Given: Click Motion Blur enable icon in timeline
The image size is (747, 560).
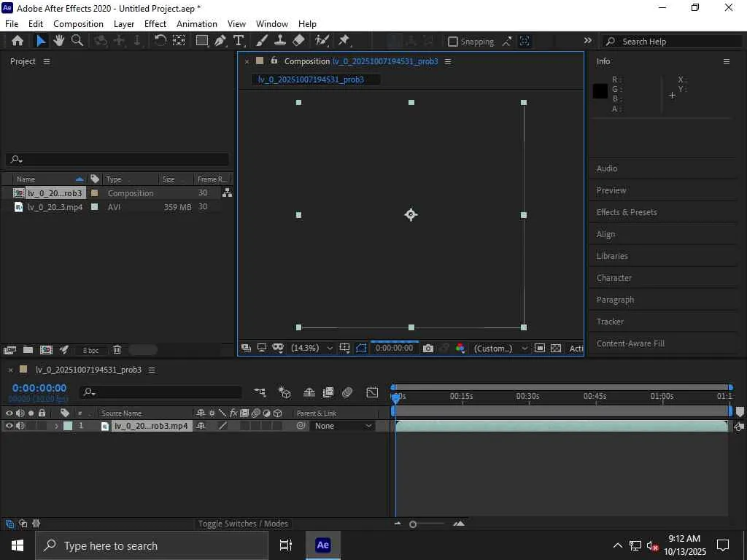Looking at the screenshot, I should pos(347,392).
